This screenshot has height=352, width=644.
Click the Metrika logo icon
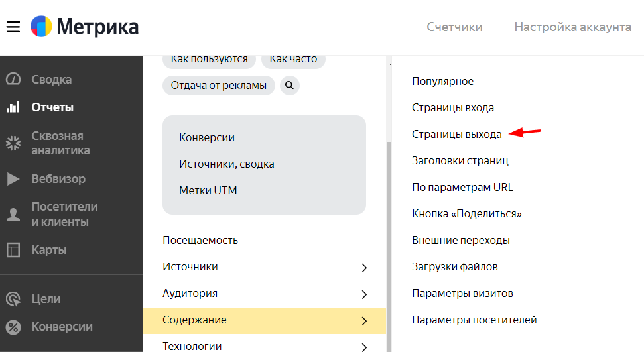click(41, 27)
